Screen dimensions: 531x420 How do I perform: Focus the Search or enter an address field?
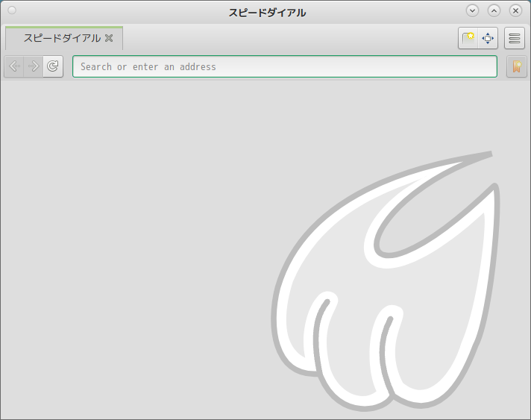pyautogui.click(x=285, y=66)
